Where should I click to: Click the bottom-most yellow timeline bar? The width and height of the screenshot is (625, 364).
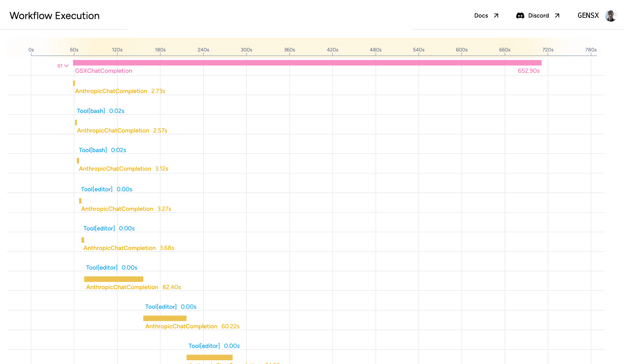pyautogui.click(x=210, y=357)
